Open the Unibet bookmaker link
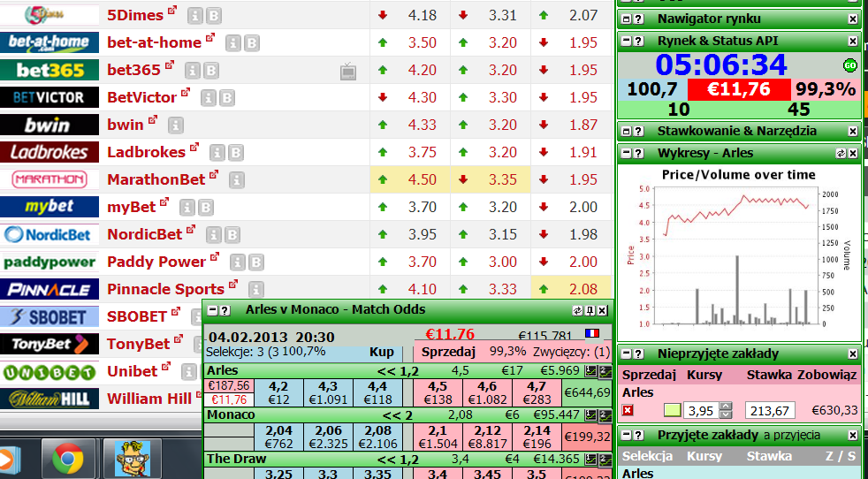The height and width of the screenshot is (479, 868). point(133,371)
